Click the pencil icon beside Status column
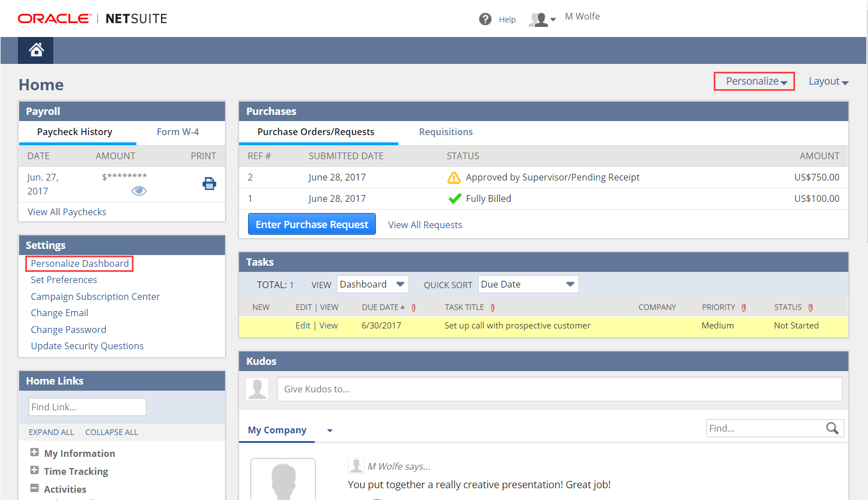 [x=810, y=307]
